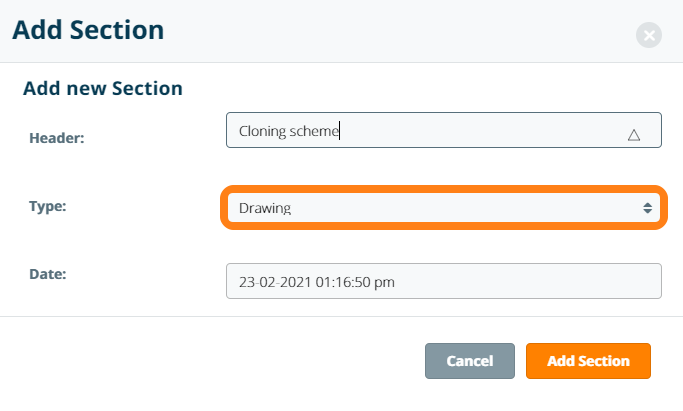
Task: Click the "Date:" field label
Action: click(48, 273)
